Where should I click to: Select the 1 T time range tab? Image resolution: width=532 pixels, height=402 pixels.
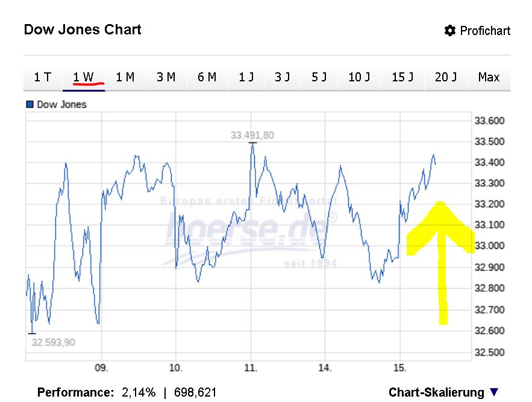(42, 77)
